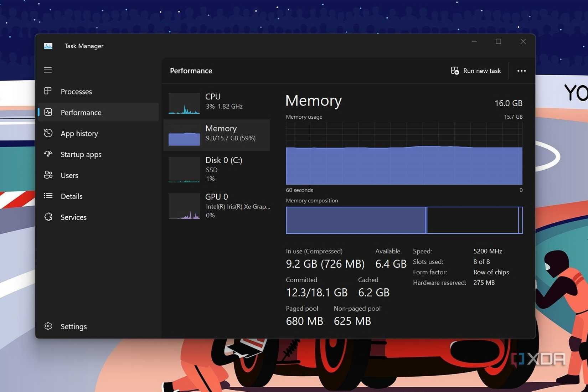Expand more options next to Run new task
This screenshot has width=588, height=392.
(521, 71)
